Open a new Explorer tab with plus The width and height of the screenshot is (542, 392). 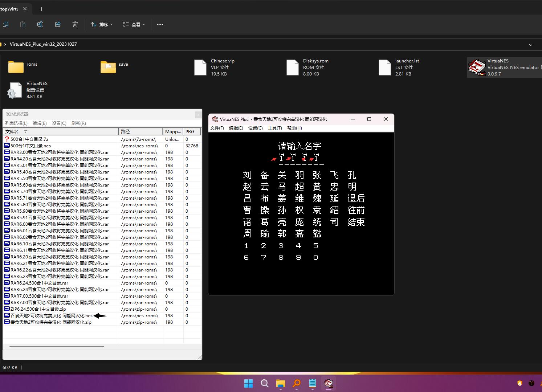pos(41,9)
